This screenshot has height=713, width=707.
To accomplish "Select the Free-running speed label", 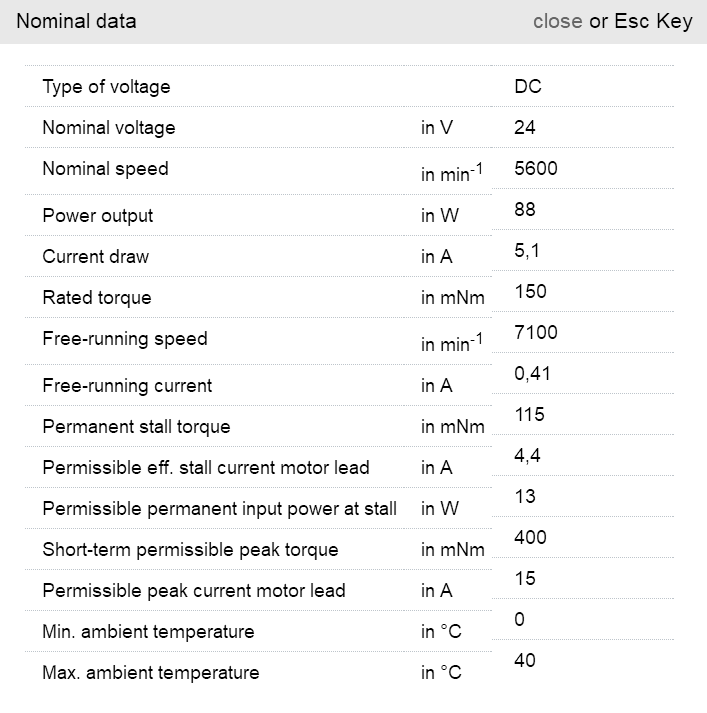I will [x=124, y=339].
